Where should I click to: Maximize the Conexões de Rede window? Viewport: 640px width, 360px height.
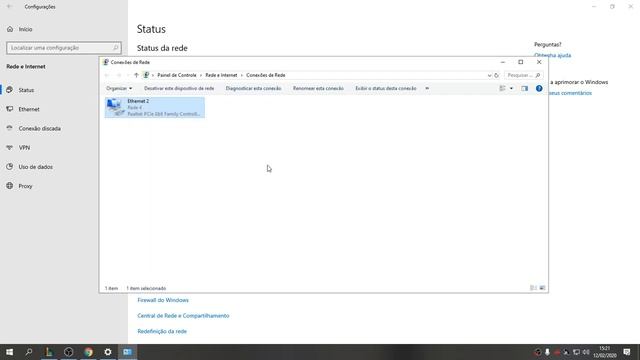coord(520,62)
